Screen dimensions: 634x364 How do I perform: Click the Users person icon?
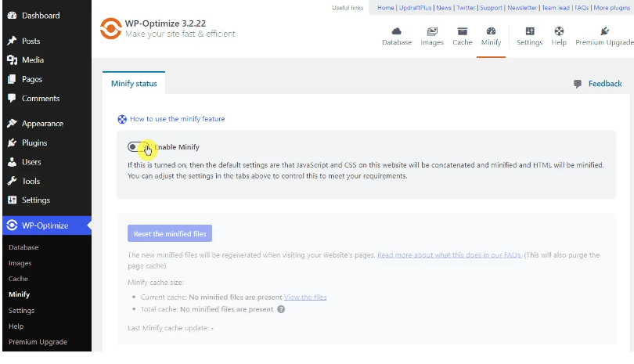click(x=12, y=162)
